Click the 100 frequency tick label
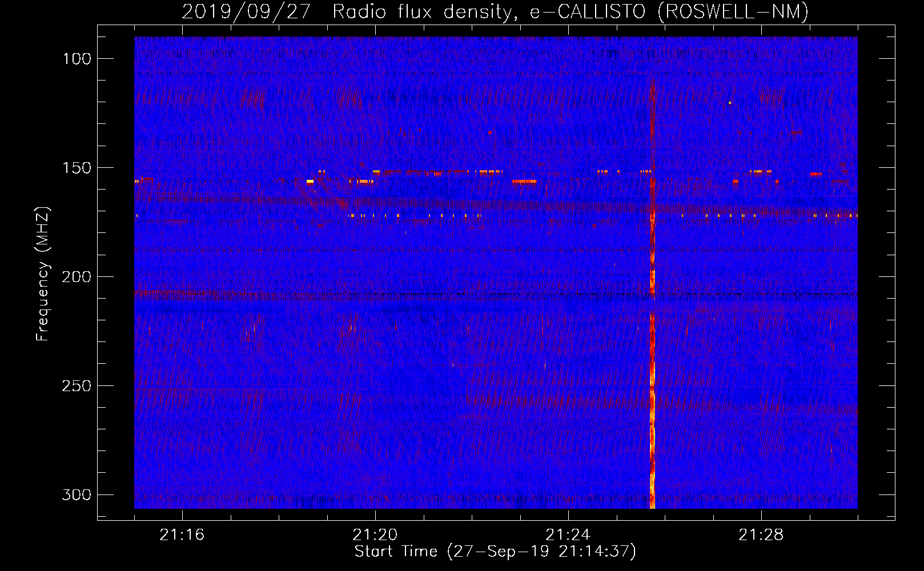This screenshot has height=571, width=924. click(77, 59)
